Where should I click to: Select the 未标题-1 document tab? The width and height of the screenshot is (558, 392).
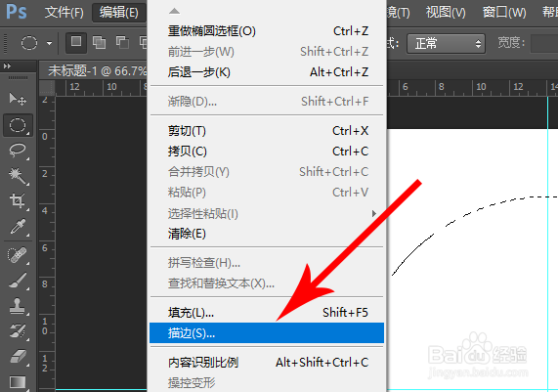click(97, 70)
